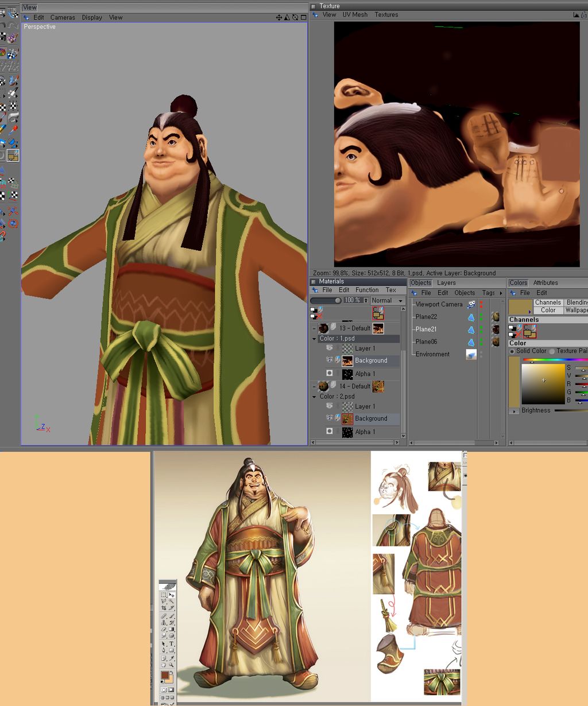The height and width of the screenshot is (706, 588).
Task: Select the active color swatch tool in the left toolbar
Action: click(x=13, y=156)
